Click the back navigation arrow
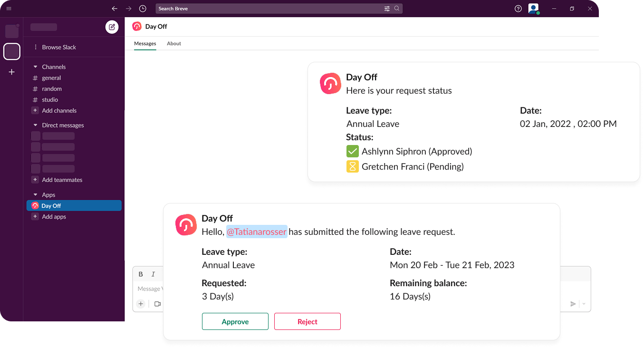Viewport: 644px width, 348px height. (x=114, y=9)
